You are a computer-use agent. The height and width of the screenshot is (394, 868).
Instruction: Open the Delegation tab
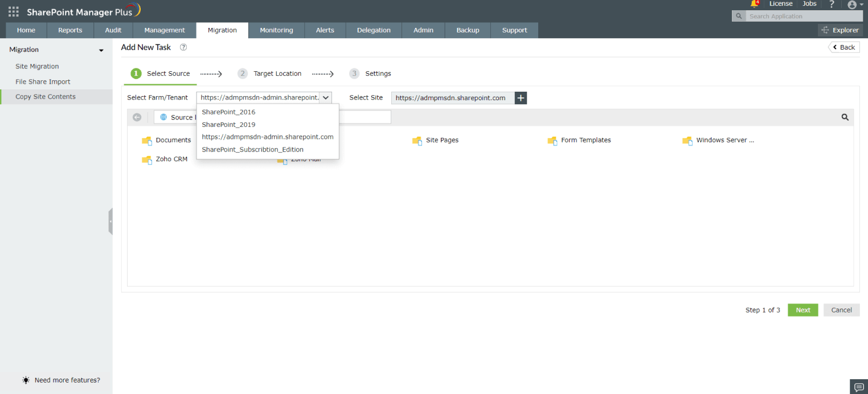[x=374, y=30]
